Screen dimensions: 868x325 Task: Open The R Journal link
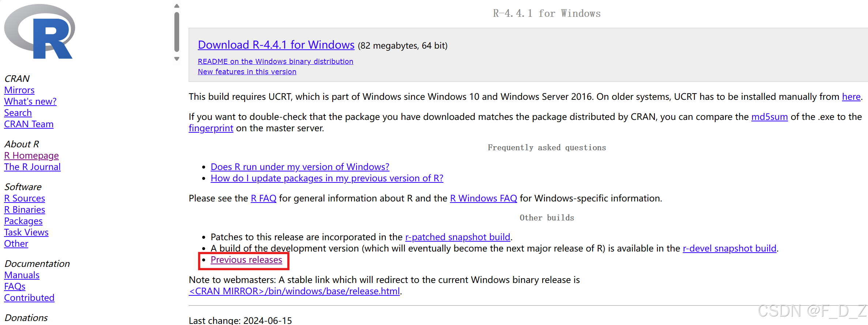point(33,167)
